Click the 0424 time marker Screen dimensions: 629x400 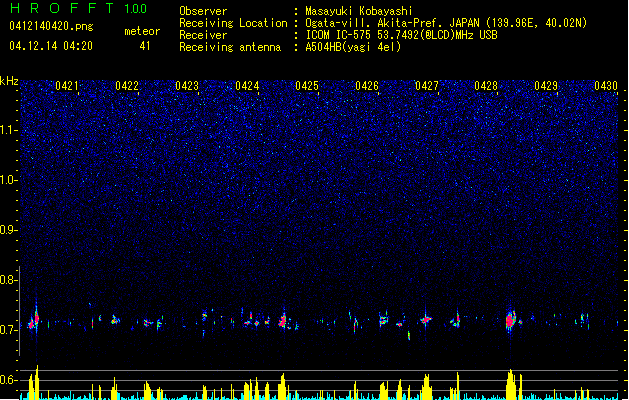click(247, 86)
